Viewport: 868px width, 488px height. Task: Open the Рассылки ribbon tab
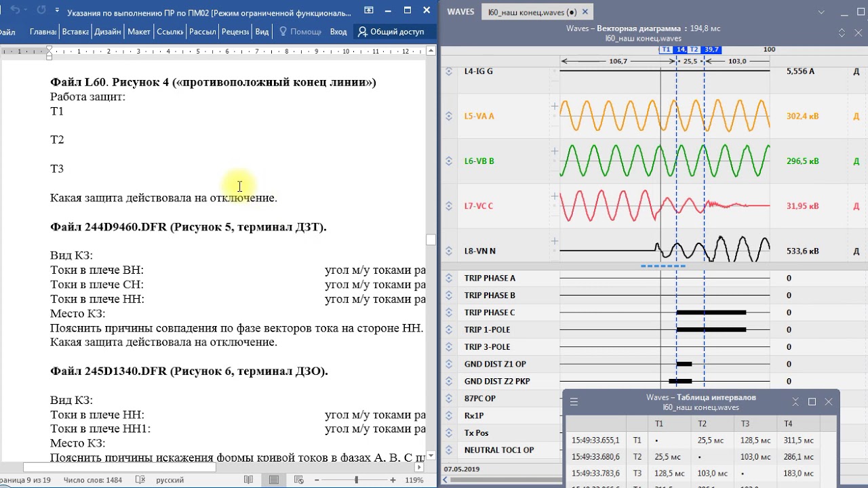[203, 32]
